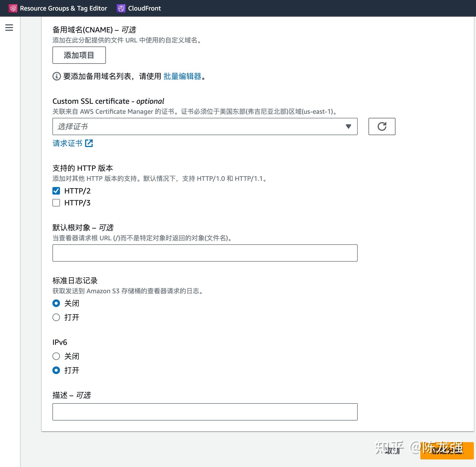Click the 请求证书 link
Viewport: 476px width, 467px height.
67,143
